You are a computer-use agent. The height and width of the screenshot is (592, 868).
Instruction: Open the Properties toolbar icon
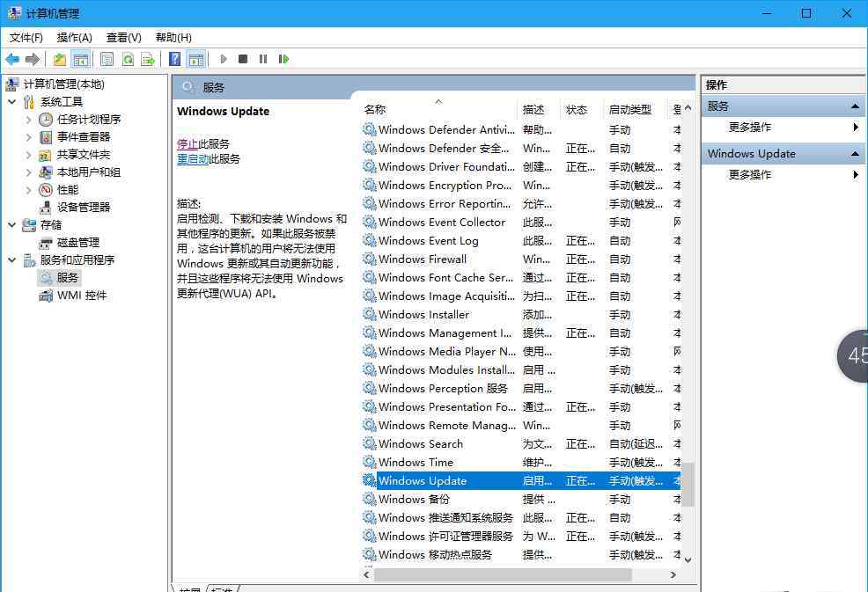click(107, 59)
